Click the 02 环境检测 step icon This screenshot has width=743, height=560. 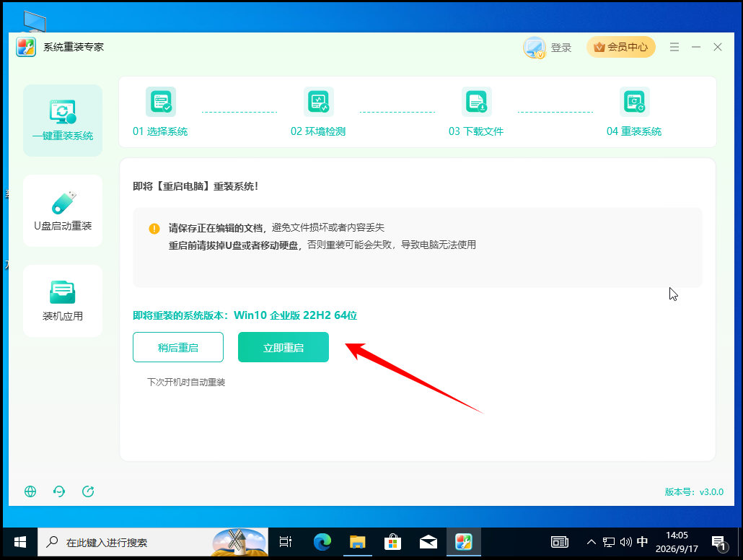318,102
